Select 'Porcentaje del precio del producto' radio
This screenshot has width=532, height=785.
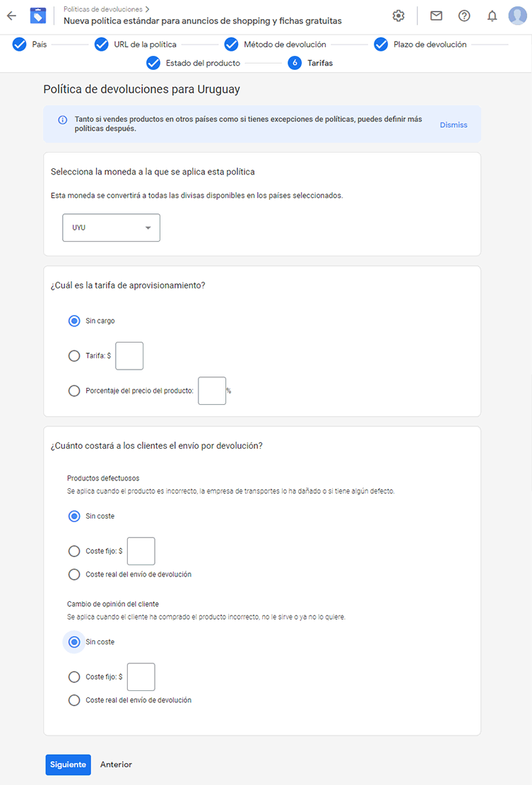pyautogui.click(x=74, y=391)
